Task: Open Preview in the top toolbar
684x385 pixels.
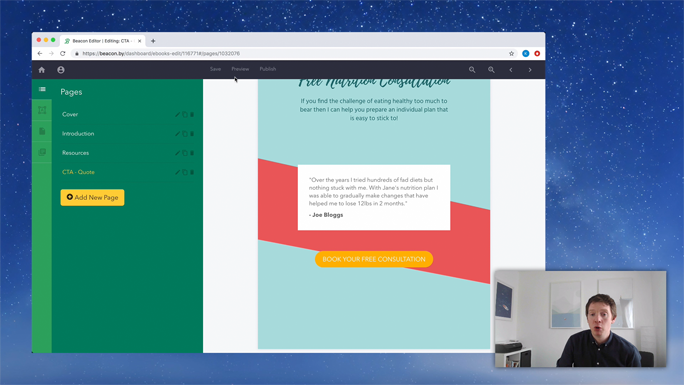Action: pos(240,69)
